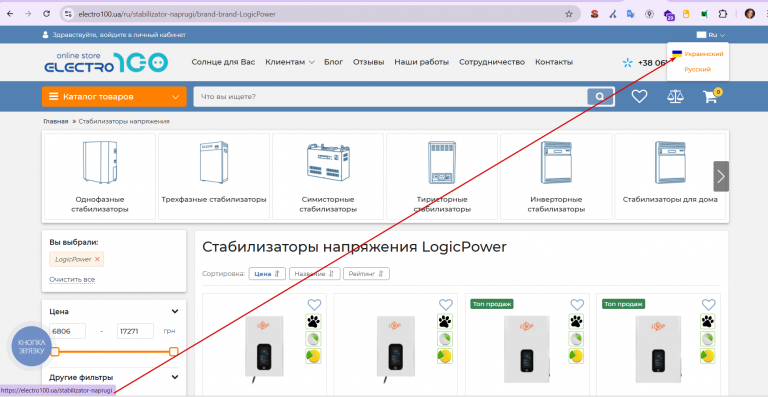
Task: Bookmark this page with the star icon
Action: 569,14
